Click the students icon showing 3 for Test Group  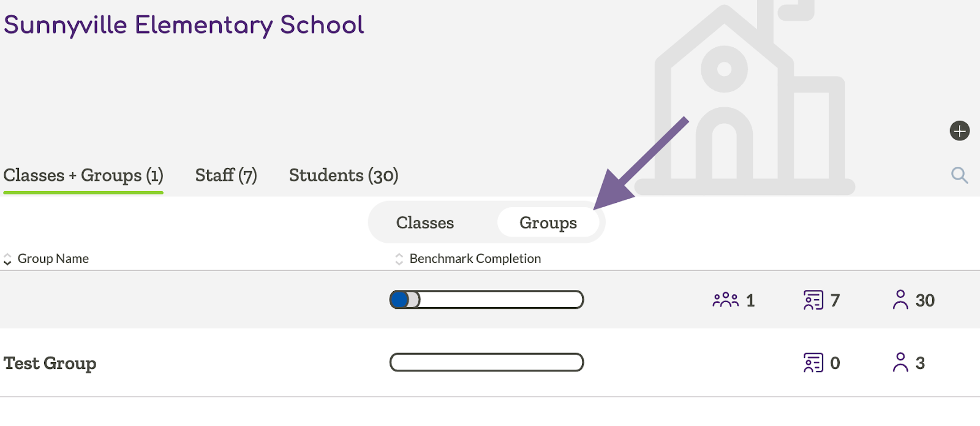[x=900, y=362]
